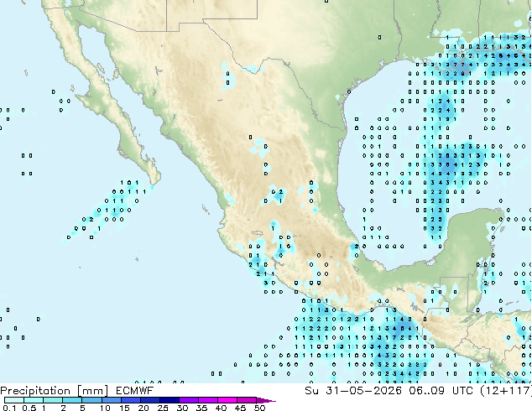Click the 40–45 mm magenta legend swatch
Image resolution: width=532 pixels, height=411 pixels.
coord(227,400)
